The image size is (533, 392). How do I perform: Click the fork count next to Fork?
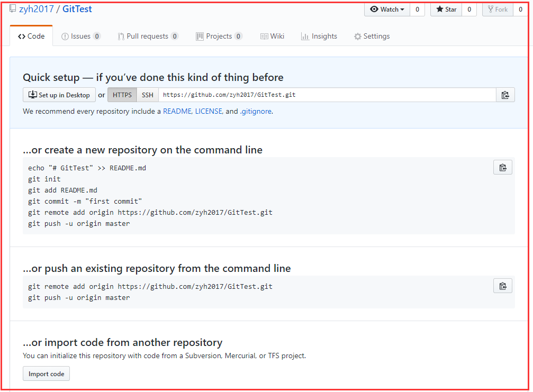pyautogui.click(x=520, y=10)
